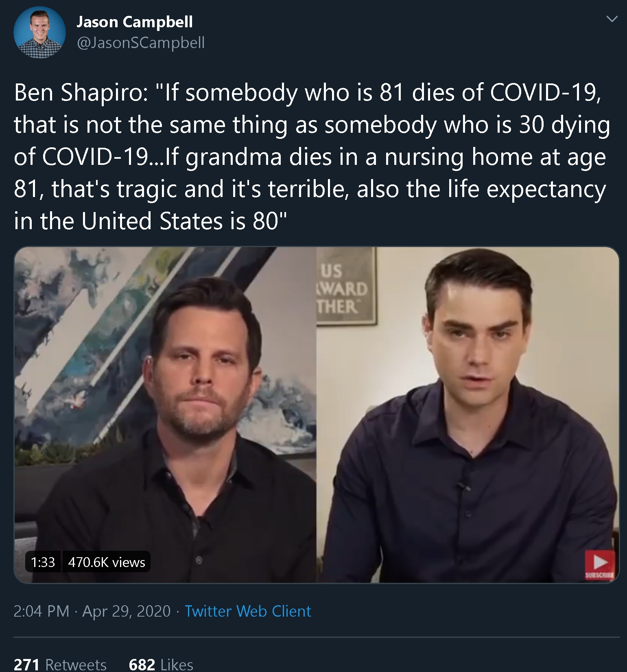The width and height of the screenshot is (627, 672).
Task: Expand the tweet options chevron
Action: point(612,19)
